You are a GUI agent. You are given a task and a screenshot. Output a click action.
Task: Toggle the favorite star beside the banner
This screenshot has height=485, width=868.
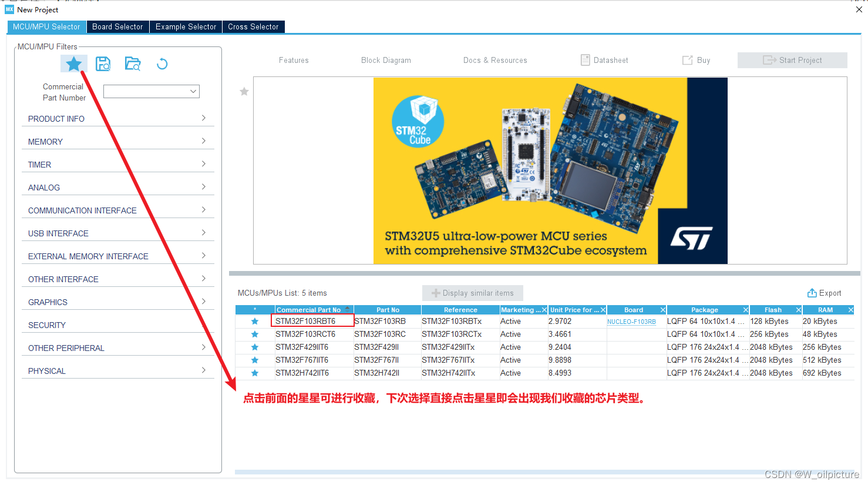(x=244, y=91)
